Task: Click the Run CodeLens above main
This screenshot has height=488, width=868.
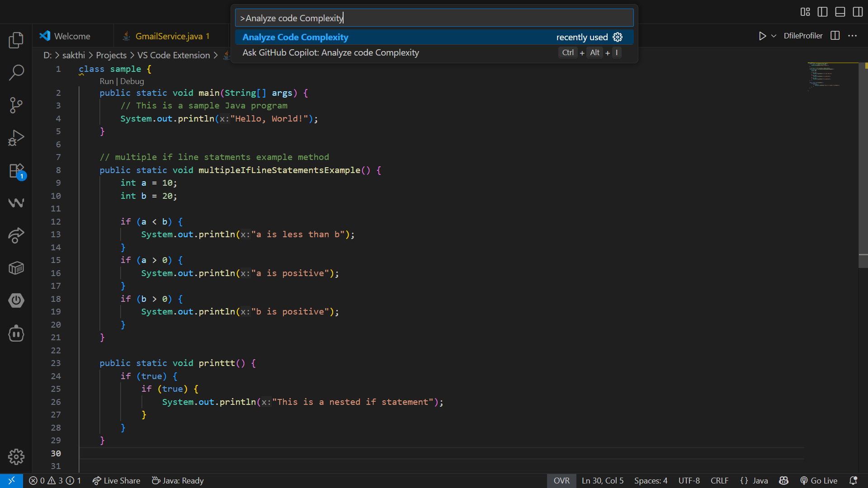Action: (x=106, y=81)
